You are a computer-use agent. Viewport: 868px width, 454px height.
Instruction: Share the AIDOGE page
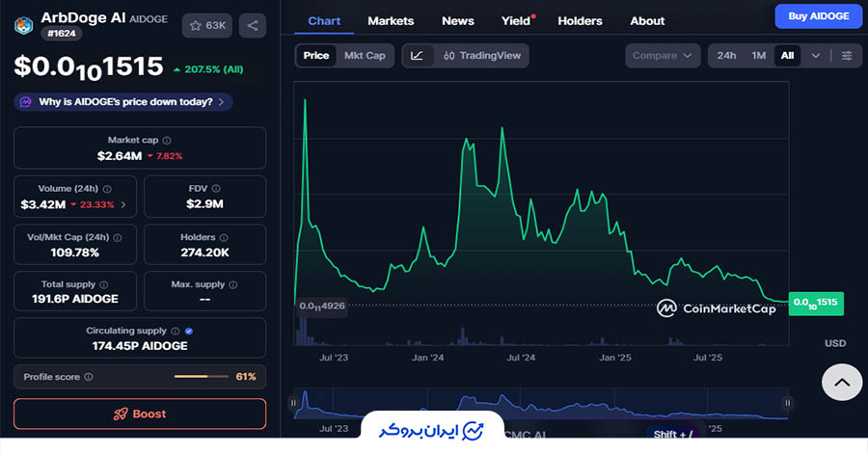tap(253, 25)
